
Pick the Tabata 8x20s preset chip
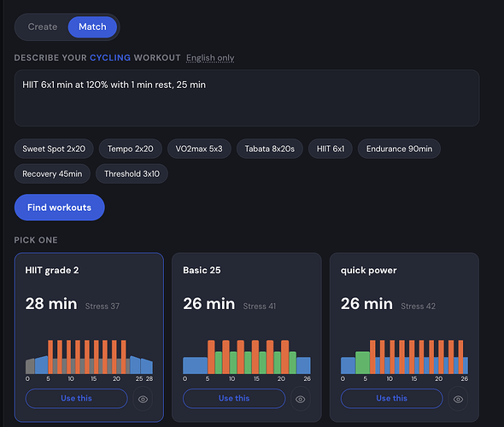[x=270, y=149]
